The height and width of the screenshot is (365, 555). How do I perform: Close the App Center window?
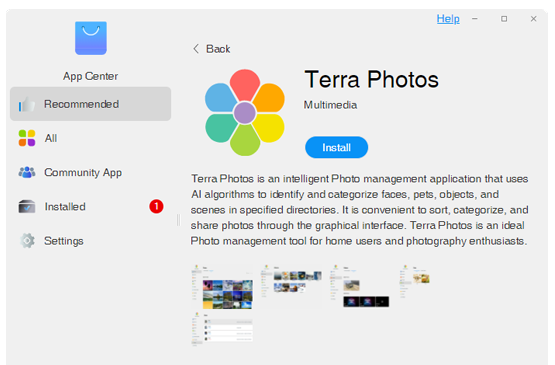pyautogui.click(x=533, y=18)
